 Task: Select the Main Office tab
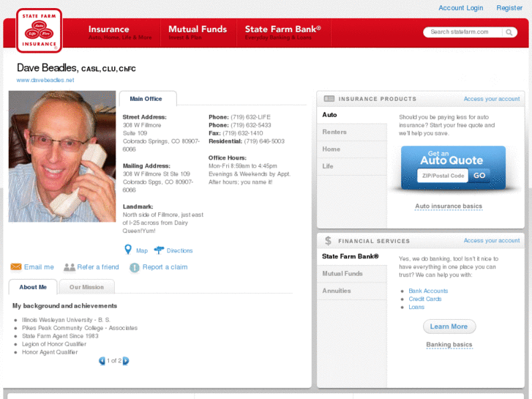(x=148, y=99)
